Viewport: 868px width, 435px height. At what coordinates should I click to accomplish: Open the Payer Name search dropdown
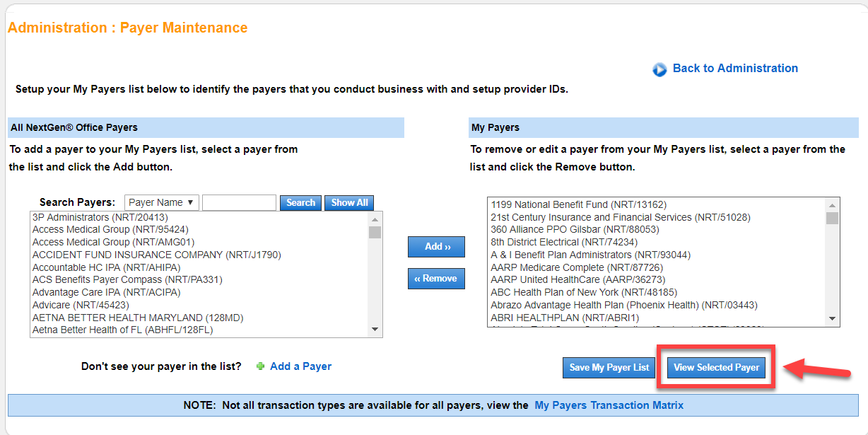click(162, 203)
